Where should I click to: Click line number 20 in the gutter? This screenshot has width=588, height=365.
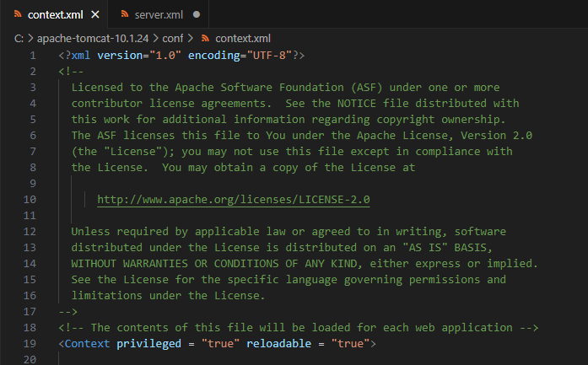point(30,359)
